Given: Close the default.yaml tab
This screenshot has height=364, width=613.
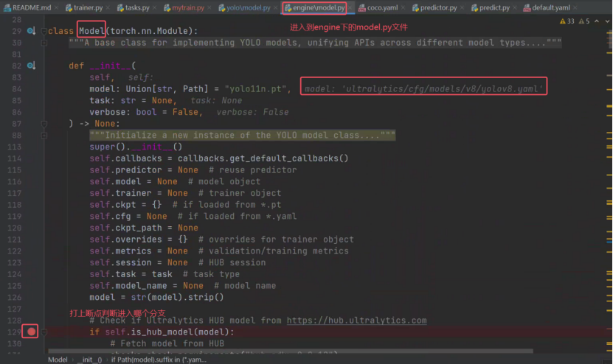Looking at the screenshot, I should [575, 8].
